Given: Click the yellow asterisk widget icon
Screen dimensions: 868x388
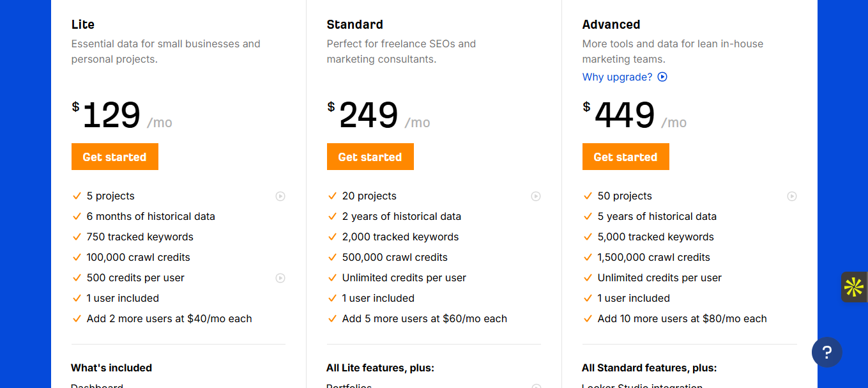Looking at the screenshot, I should [854, 288].
